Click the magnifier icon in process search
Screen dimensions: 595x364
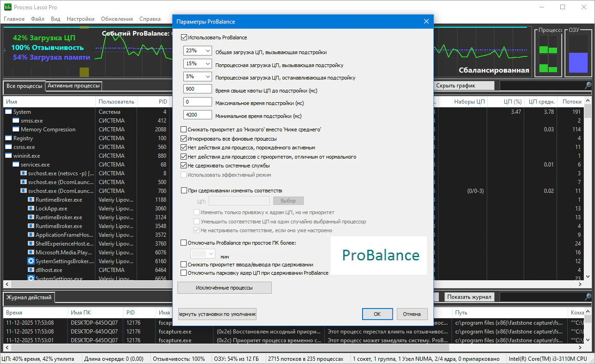pyautogui.click(x=588, y=86)
